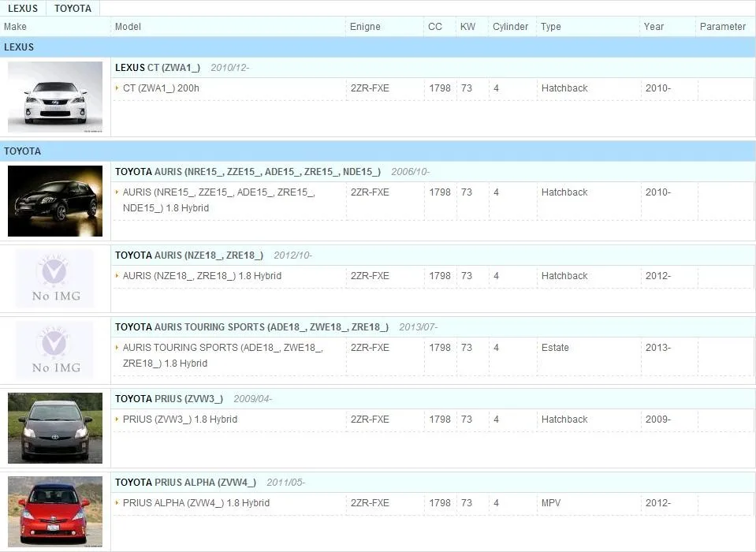Viewport: 756px width, 552px height.
Task: Click the 2009- year cell in Prius row
Action: (658, 420)
